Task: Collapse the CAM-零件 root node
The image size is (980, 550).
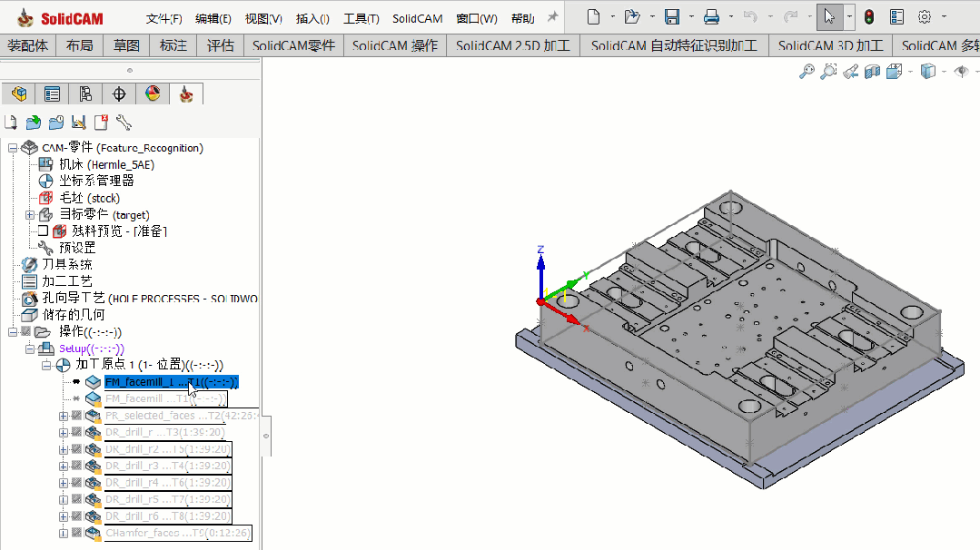Action: pos(13,148)
